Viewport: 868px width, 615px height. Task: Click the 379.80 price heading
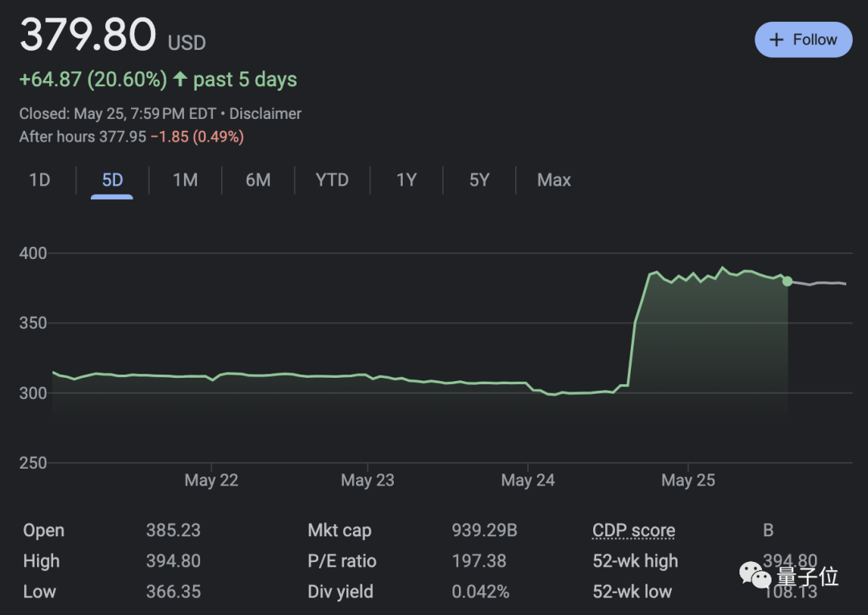tap(88, 36)
